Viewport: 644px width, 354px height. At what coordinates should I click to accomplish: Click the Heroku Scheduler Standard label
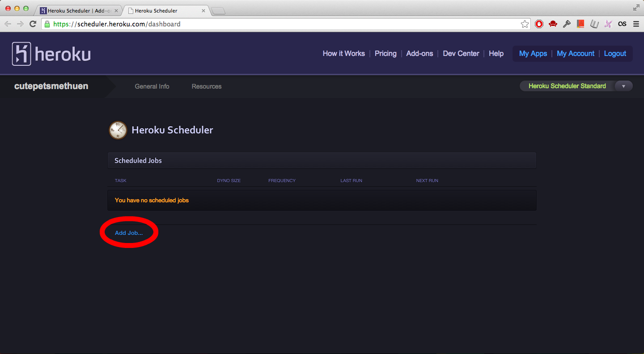pos(567,86)
